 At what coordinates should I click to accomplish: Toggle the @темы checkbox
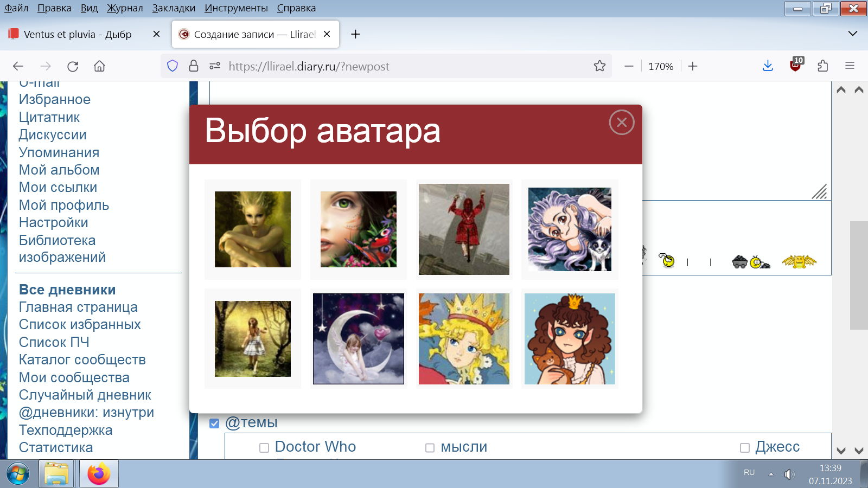(214, 423)
